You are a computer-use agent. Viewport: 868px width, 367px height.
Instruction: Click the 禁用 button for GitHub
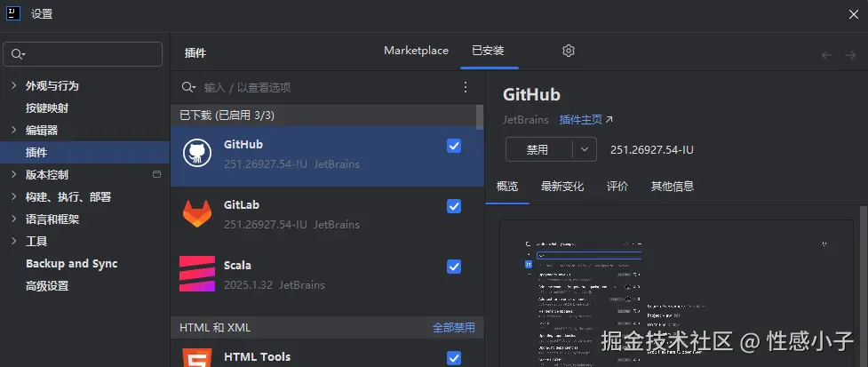pyautogui.click(x=539, y=149)
